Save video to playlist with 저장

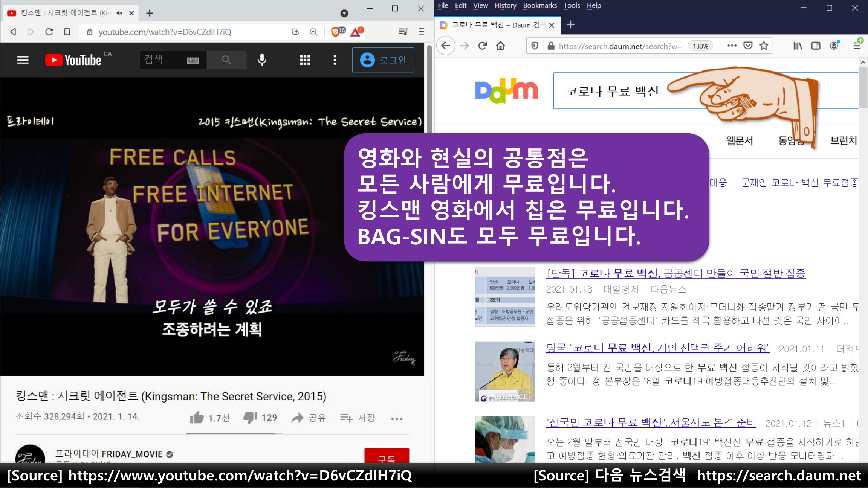(357, 418)
